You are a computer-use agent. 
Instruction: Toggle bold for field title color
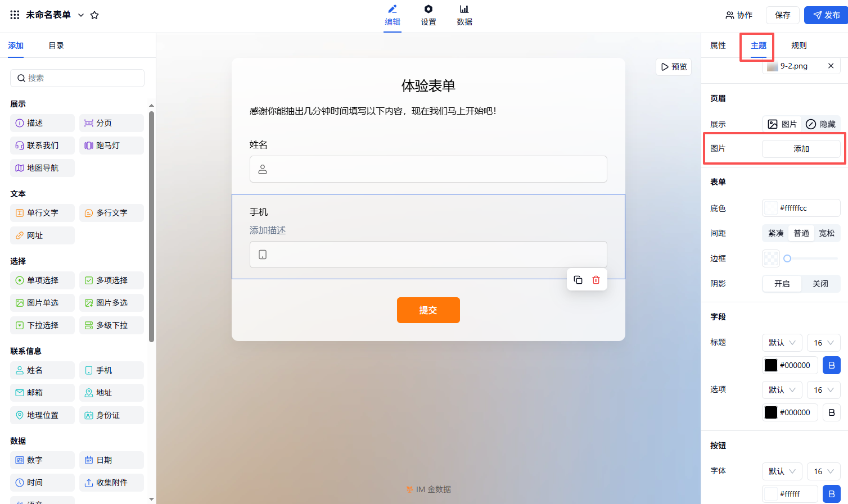click(x=832, y=365)
